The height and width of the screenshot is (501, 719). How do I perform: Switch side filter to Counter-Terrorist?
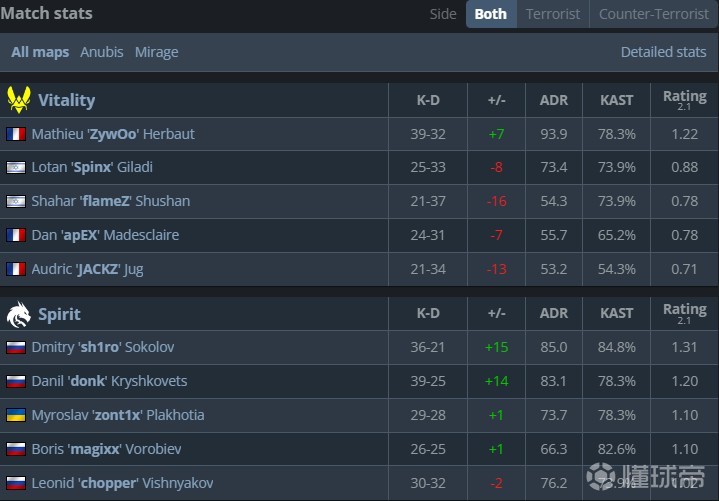[x=652, y=14]
